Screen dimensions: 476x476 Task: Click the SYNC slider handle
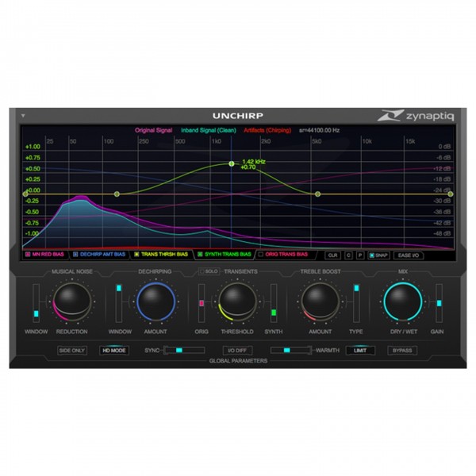[x=179, y=351]
